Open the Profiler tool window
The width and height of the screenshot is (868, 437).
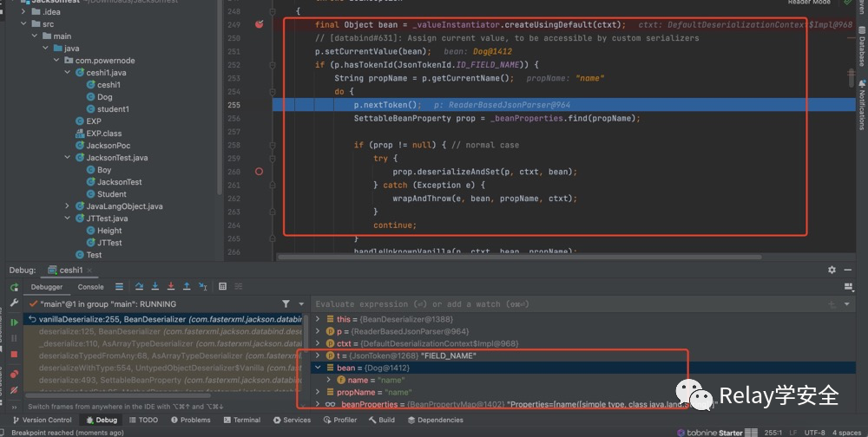[340, 420]
